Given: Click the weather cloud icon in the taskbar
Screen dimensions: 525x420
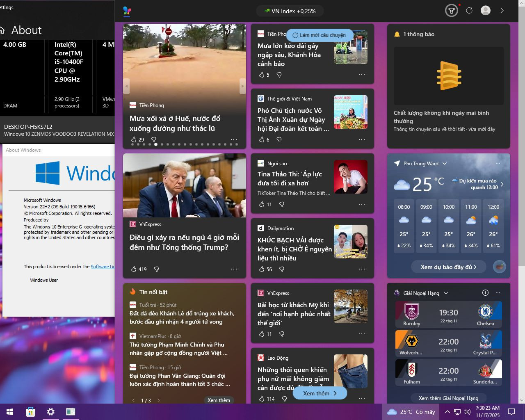Looking at the screenshot, I should point(392,412).
